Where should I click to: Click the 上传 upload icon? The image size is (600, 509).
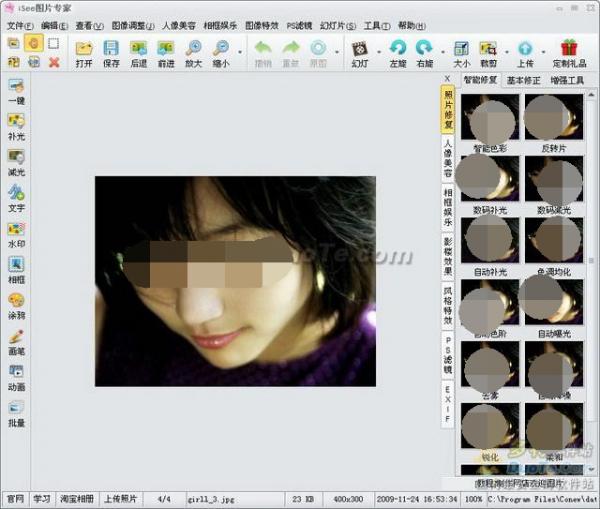(x=525, y=49)
